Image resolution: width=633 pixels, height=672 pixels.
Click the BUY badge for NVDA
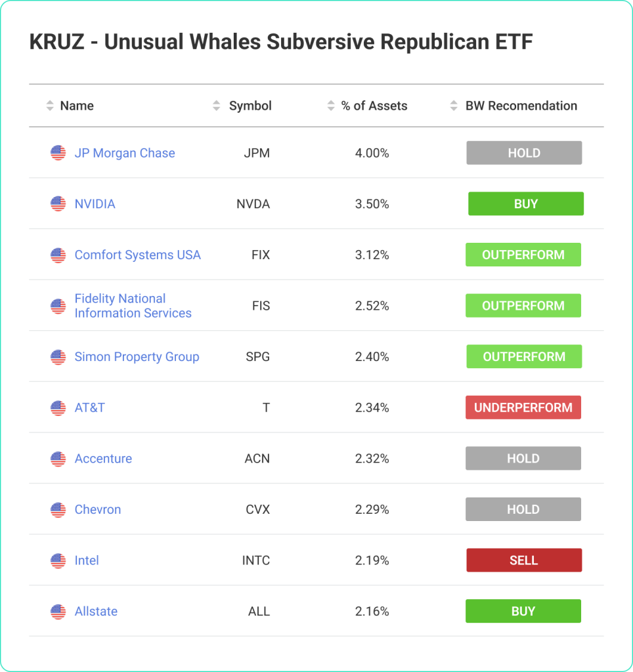[x=525, y=203]
